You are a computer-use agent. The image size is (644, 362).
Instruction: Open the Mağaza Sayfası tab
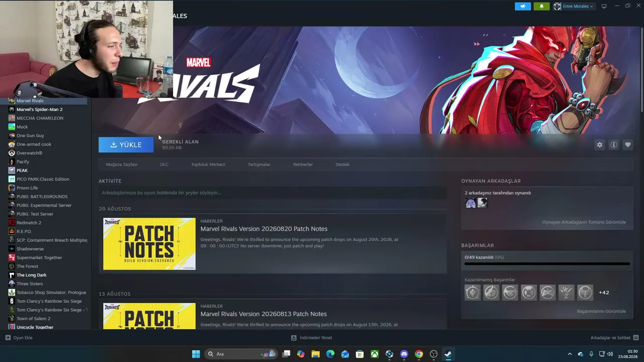click(122, 164)
